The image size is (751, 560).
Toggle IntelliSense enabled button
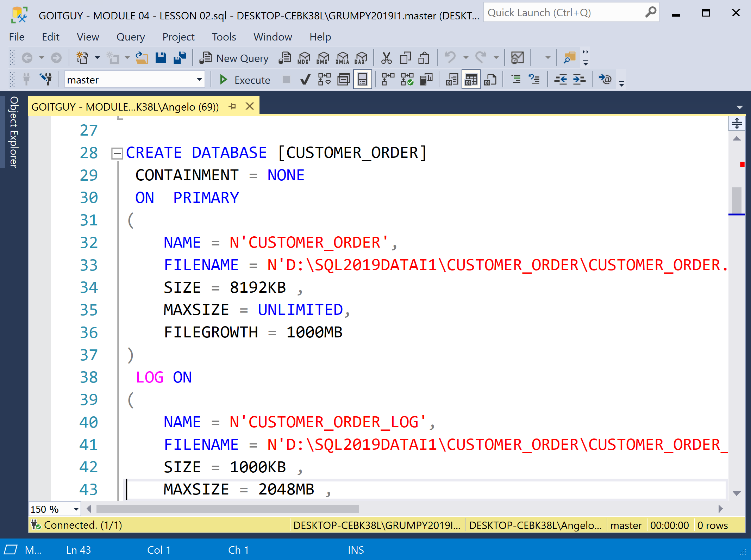pos(362,80)
